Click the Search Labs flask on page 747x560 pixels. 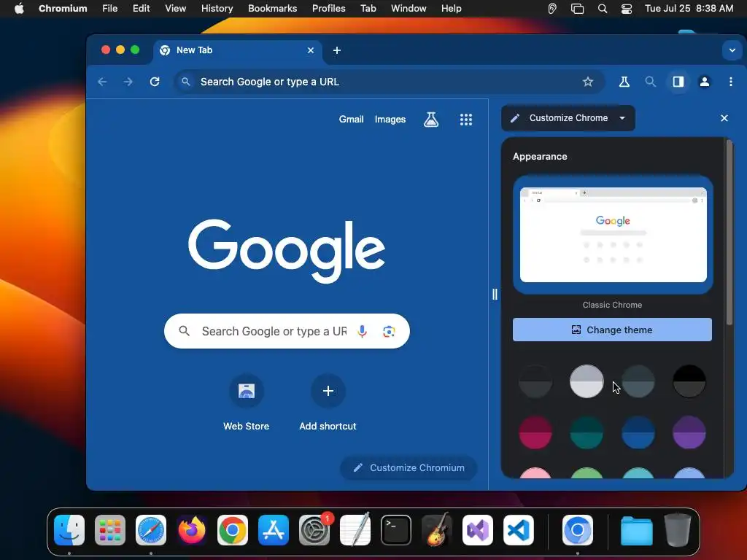(x=431, y=120)
